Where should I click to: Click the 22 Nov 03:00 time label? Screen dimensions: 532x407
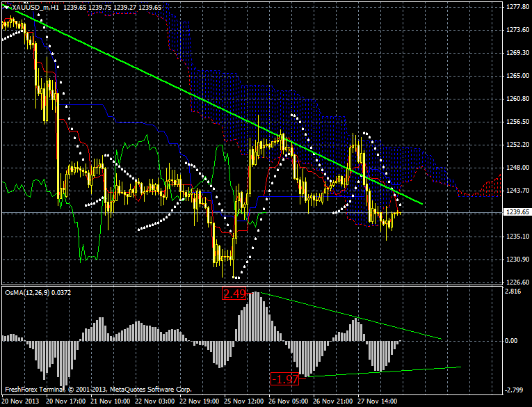point(156,401)
